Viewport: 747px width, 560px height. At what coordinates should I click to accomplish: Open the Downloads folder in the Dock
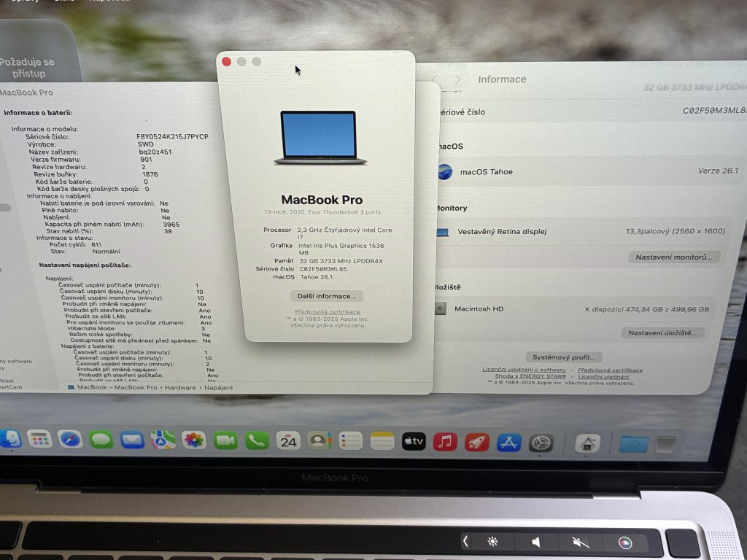[634, 444]
